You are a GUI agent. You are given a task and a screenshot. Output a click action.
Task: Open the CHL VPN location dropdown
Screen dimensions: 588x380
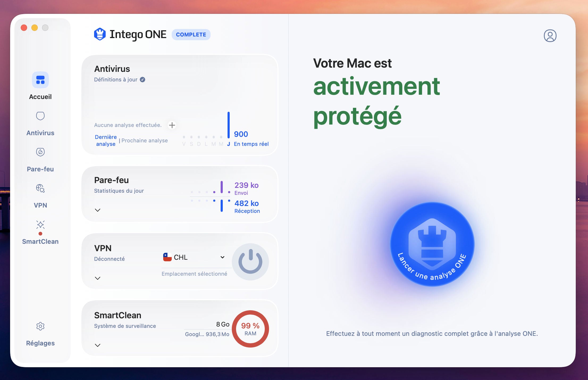194,257
